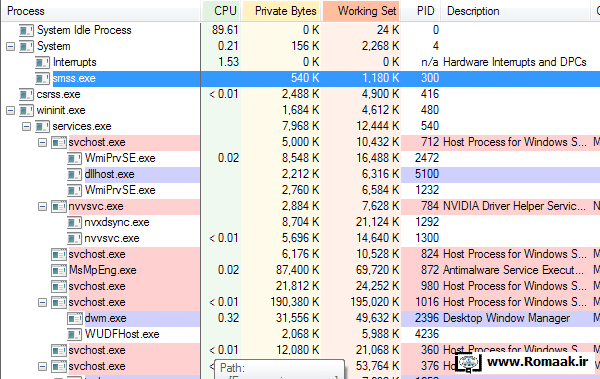This screenshot has height=379, width=600.
Task: Sort by the CPU column header
Action: (222, 11)
